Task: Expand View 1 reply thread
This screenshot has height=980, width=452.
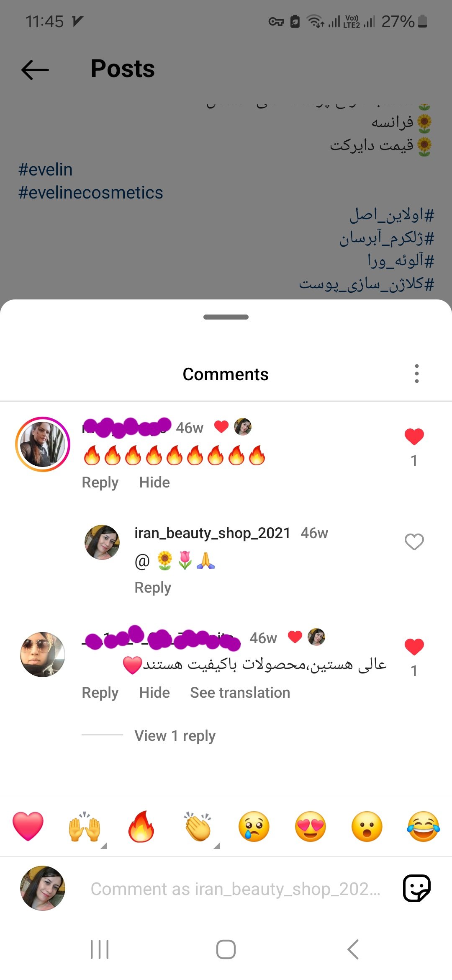Action: tap(175, 735)
